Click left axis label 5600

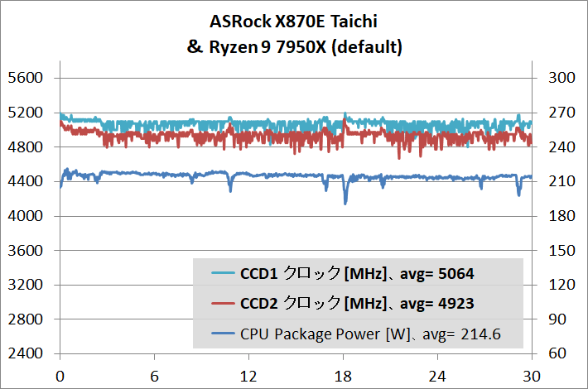click(x=26, y=78)
